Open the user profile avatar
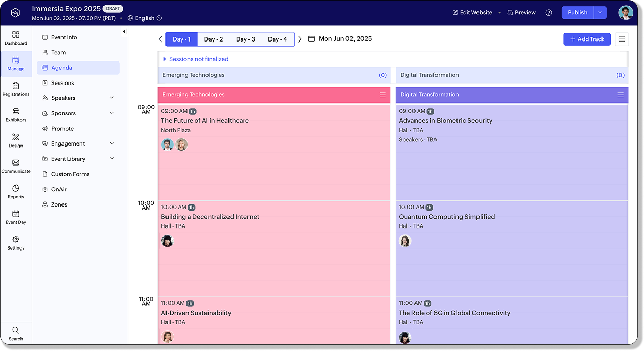 [x=626, y=13]
